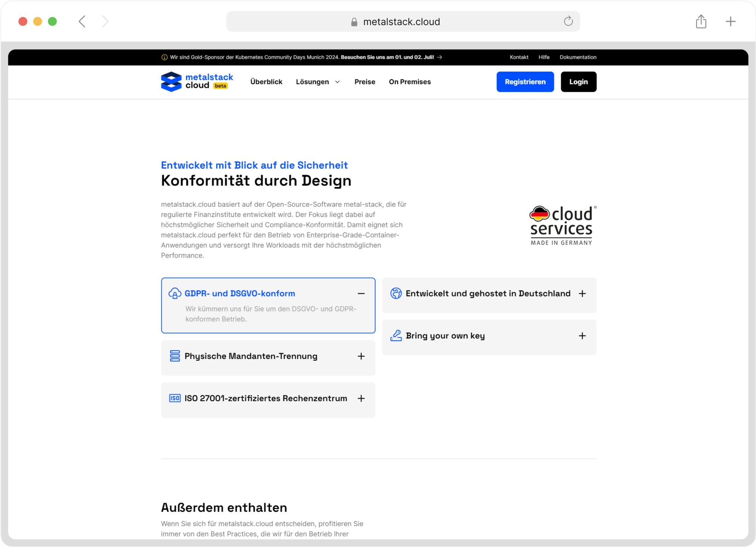Click Bring your own key heading text
This screenshot has width=756, height=547.
tap(445, 336)
